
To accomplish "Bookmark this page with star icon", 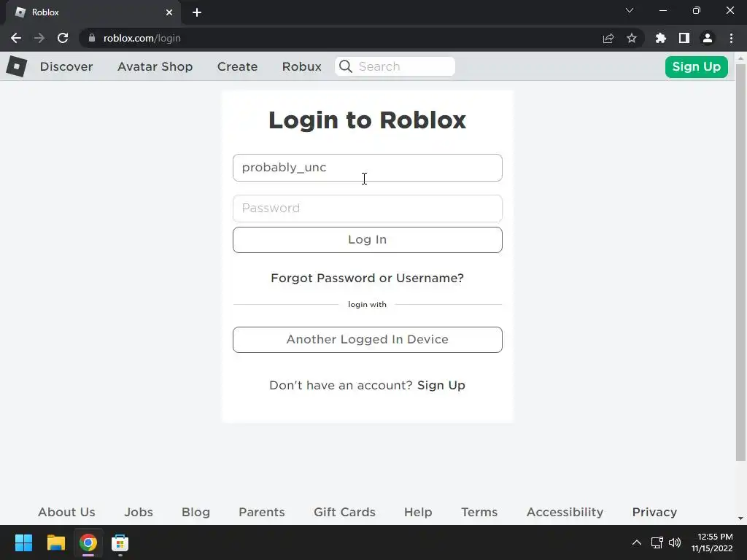I will point(632,38).
